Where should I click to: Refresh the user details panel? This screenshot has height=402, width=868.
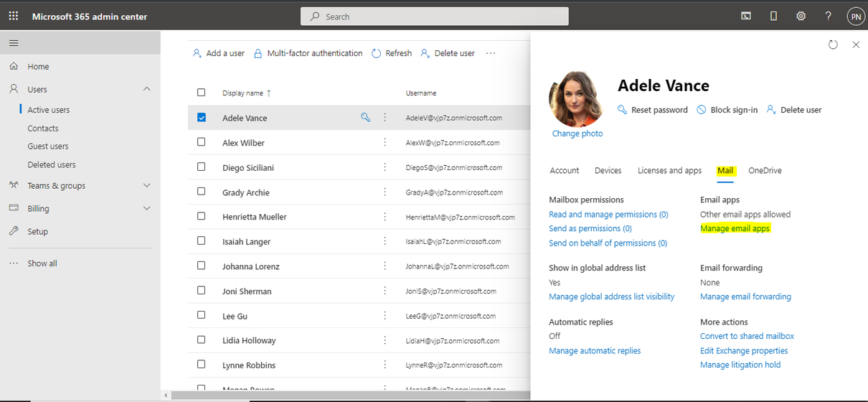[x=833, y=45]
